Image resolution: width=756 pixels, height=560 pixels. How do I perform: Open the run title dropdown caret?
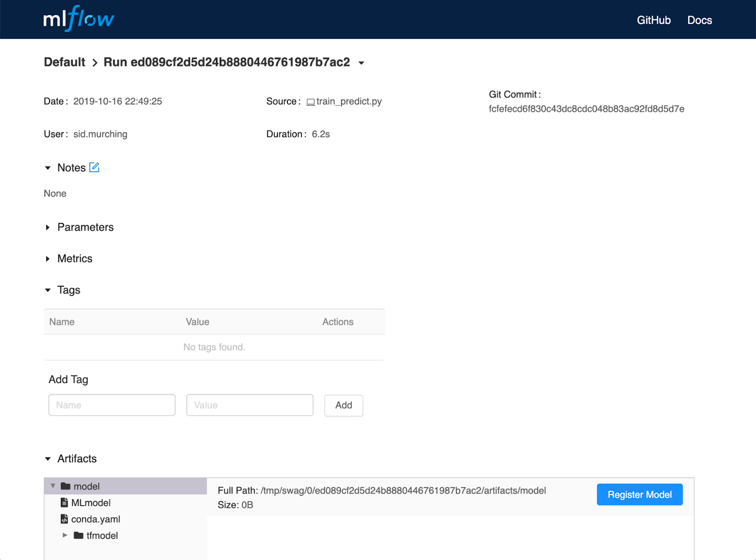click(x=361, y=63)
